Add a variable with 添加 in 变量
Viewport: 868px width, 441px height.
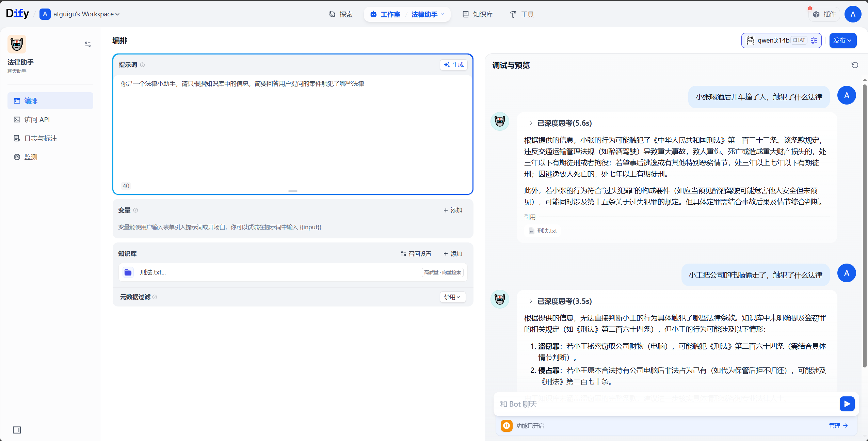click(453, 210)
